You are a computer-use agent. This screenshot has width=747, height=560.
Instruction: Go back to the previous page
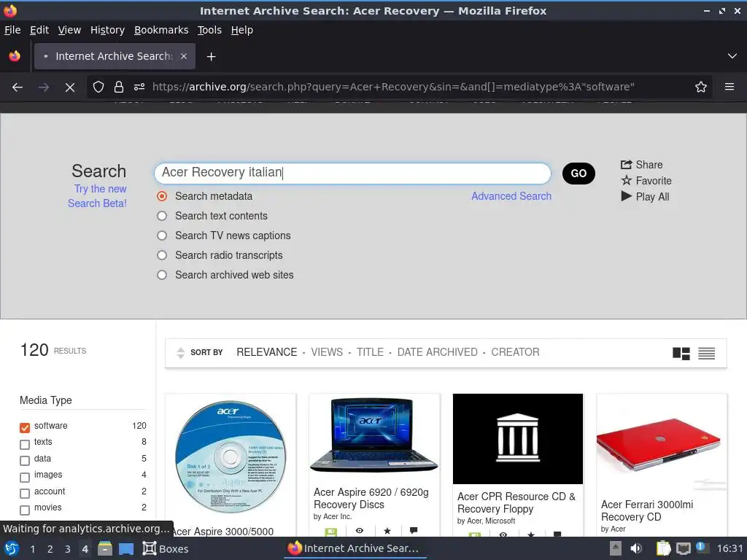tap(18, 87)
